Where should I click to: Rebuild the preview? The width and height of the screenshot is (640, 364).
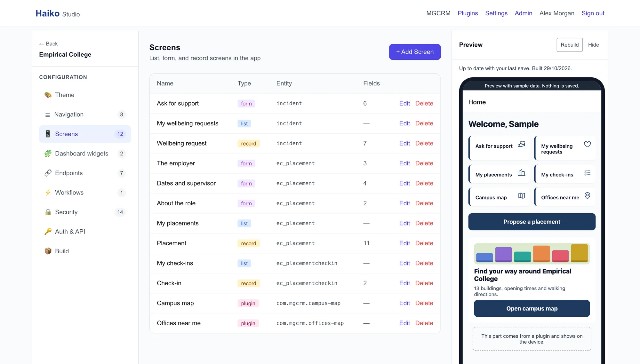click(x=570, y=45)
